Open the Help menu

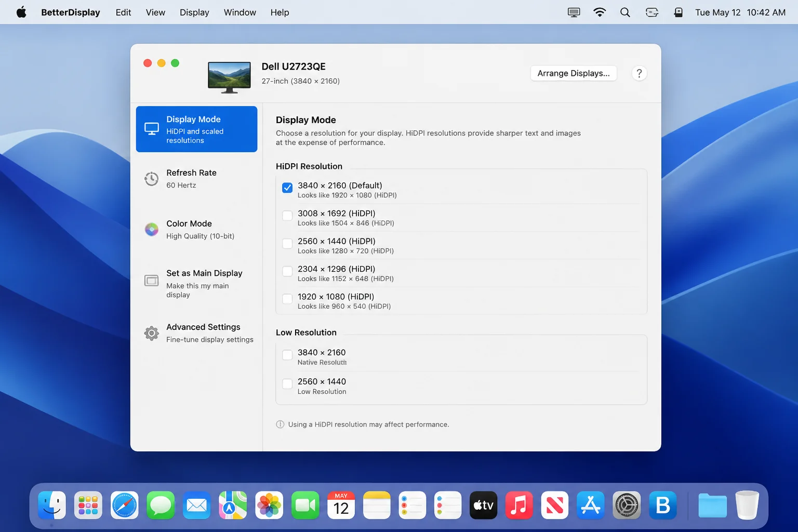[x=280, y=12]
